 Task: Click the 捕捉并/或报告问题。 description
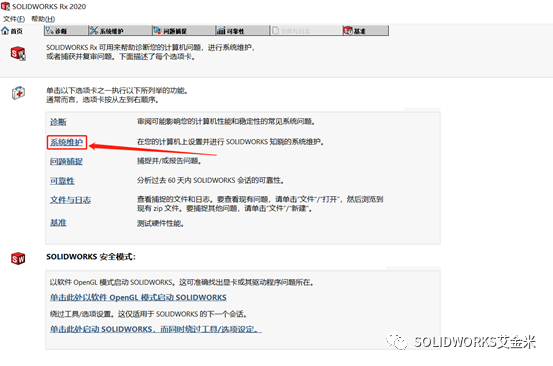click(x=170, y=161)
